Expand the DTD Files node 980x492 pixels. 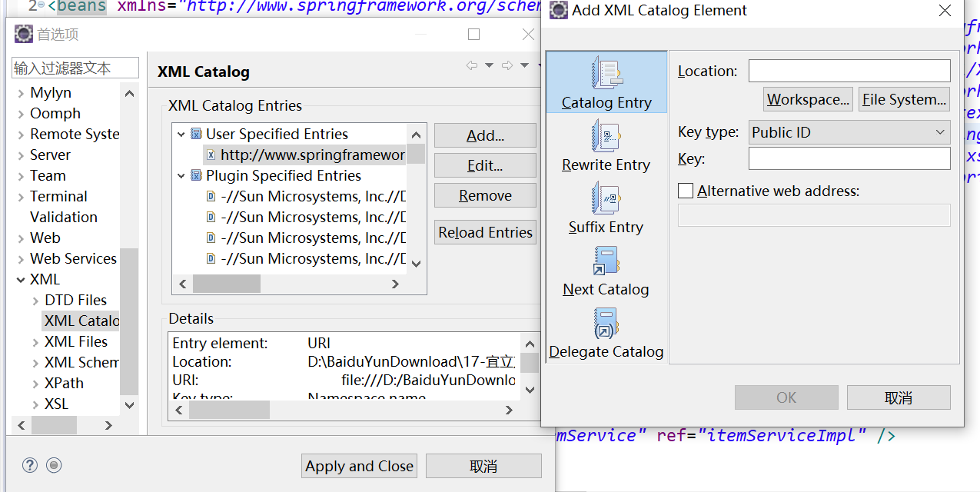point(35,301)
